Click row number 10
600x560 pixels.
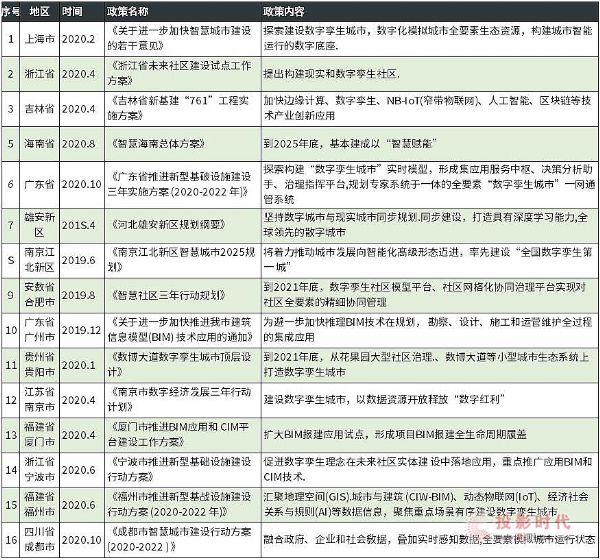[11, 330]
